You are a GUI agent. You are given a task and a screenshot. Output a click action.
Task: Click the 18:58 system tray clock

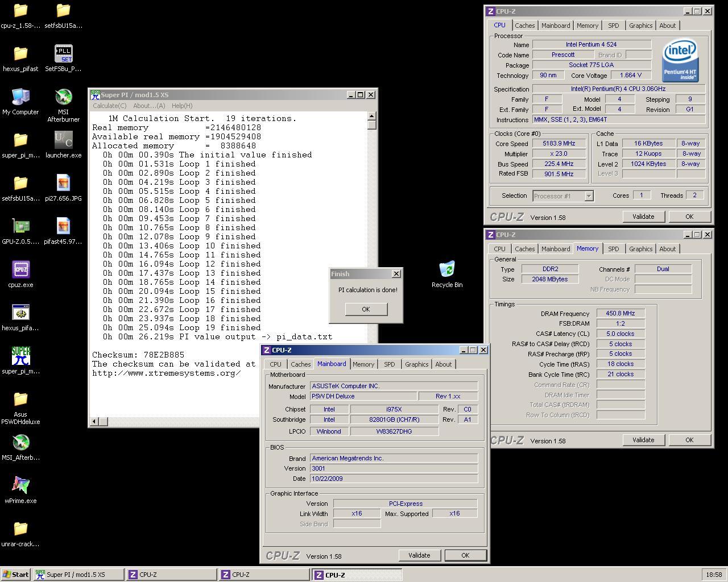click(714, 575)
